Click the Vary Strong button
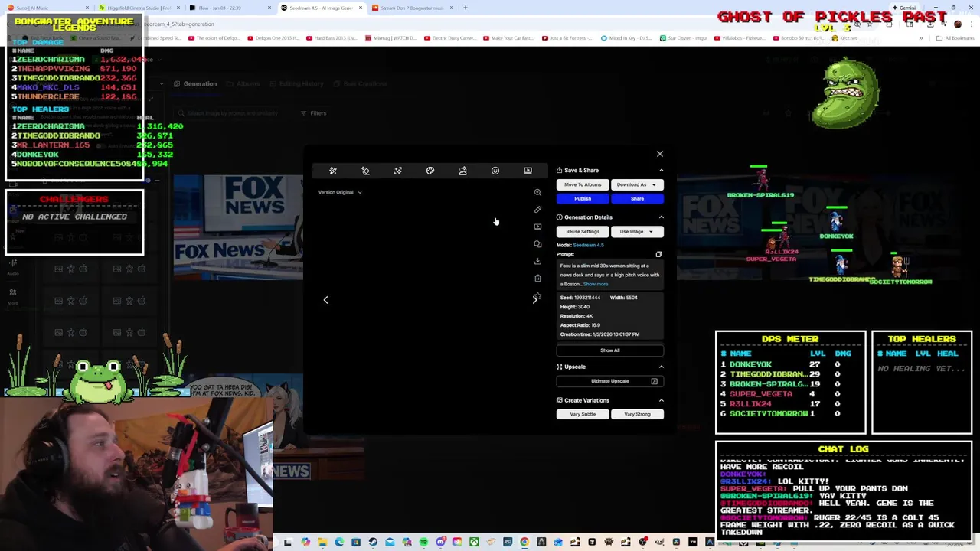The image size is (980, 551). click(637, 414)
